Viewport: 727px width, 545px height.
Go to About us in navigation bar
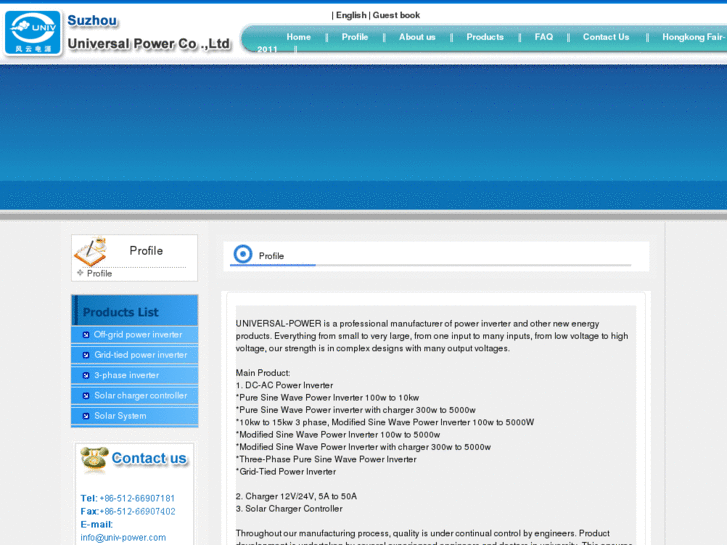pos(417,37)
